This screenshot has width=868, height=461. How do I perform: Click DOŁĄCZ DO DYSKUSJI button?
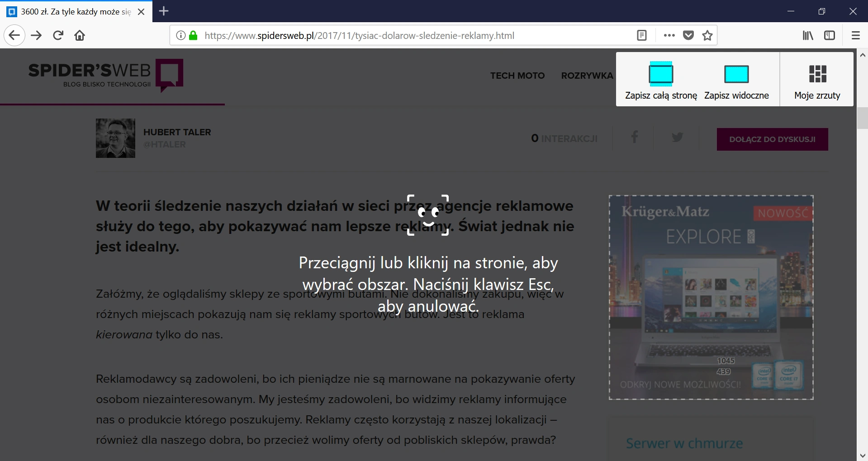point(772,139)
